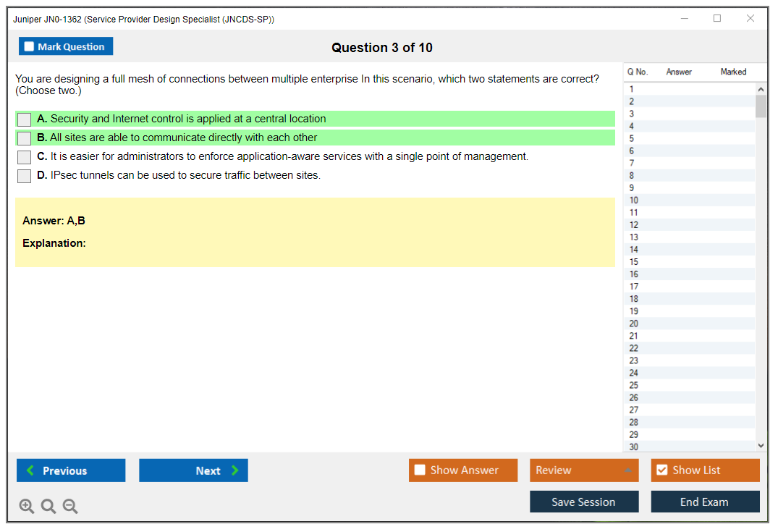Check option D about IPsec tunnels
This screenshot has height=532, width=778.
(25, 176)
